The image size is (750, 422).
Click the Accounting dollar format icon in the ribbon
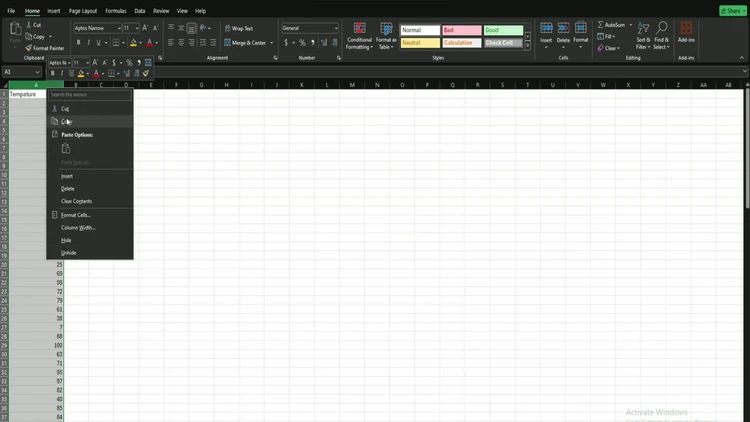click(x=286, y=43)
